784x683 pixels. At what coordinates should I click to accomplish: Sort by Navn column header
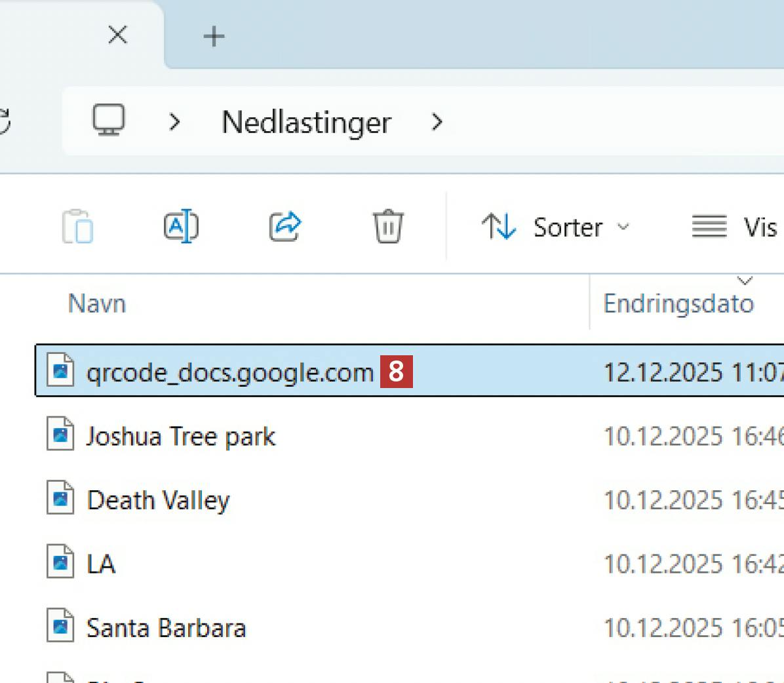coord(97,304)
